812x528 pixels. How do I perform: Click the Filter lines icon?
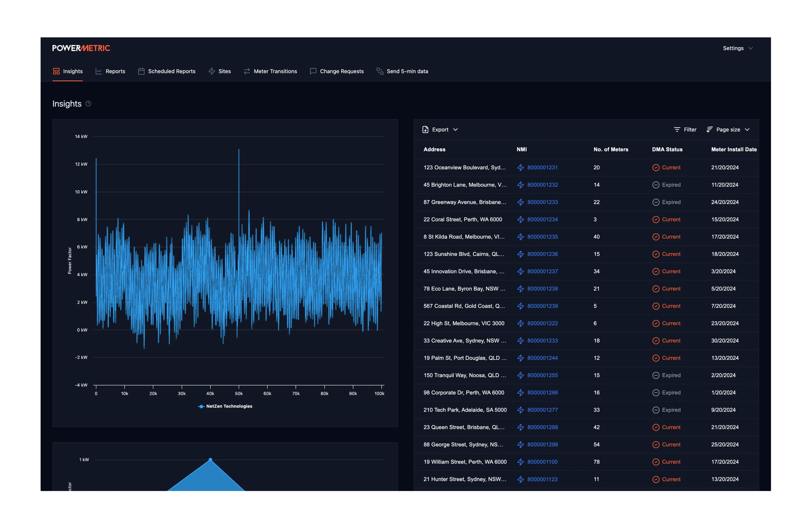click(x=677, y=130)
